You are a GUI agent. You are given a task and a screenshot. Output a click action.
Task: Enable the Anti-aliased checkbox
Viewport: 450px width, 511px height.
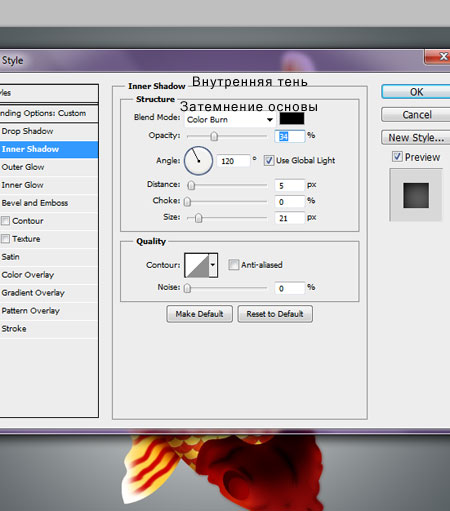pos(233,265)
